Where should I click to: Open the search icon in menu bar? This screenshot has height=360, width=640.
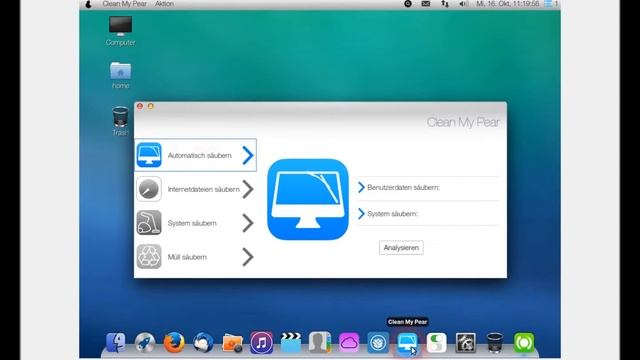[407, 4]
